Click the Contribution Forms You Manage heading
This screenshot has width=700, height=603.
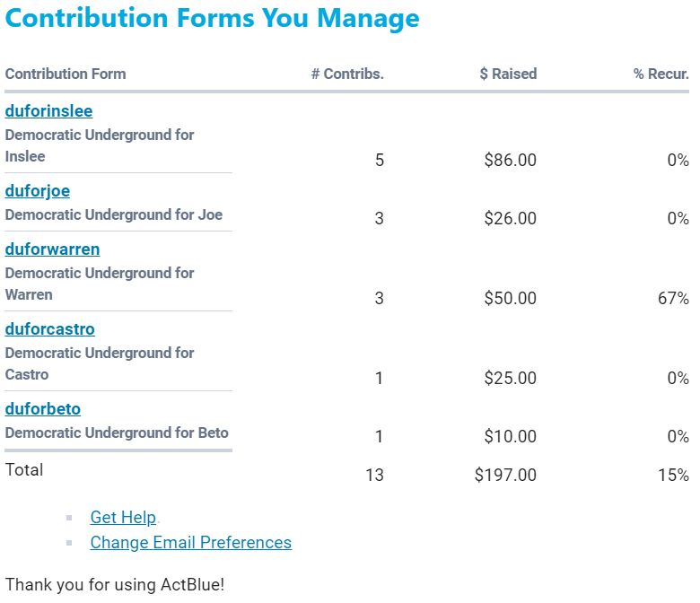(x=212, y=18)
